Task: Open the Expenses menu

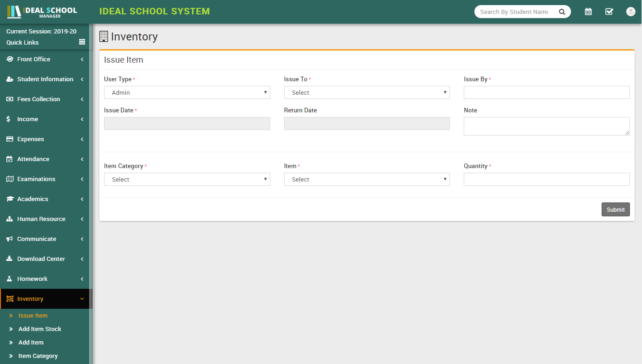Action: [45, 139]
